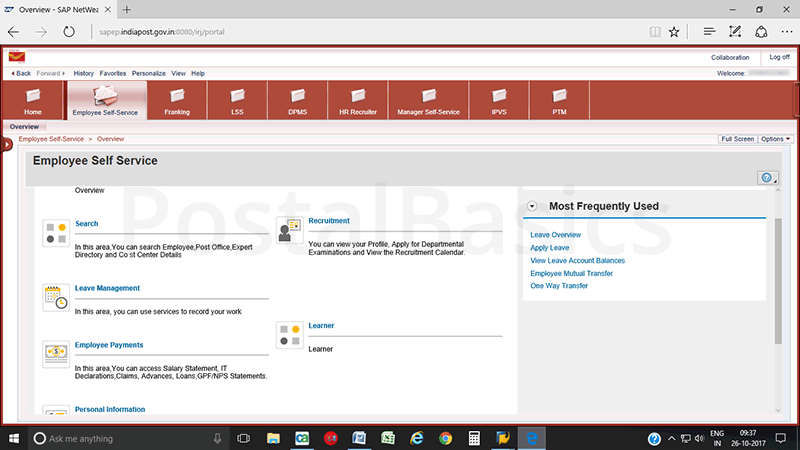Viewport: 800px width, 450px height.
Task: Click the Employee Payments icon
Action: click(56, 354)
